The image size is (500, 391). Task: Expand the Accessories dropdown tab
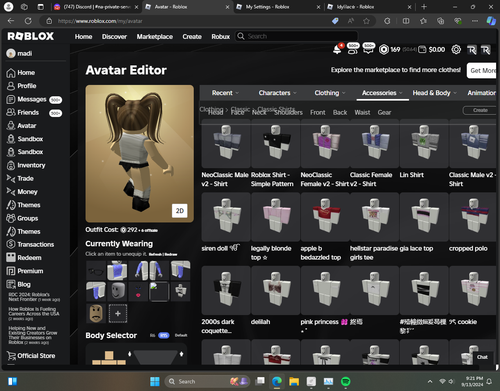tap(382, 93)
